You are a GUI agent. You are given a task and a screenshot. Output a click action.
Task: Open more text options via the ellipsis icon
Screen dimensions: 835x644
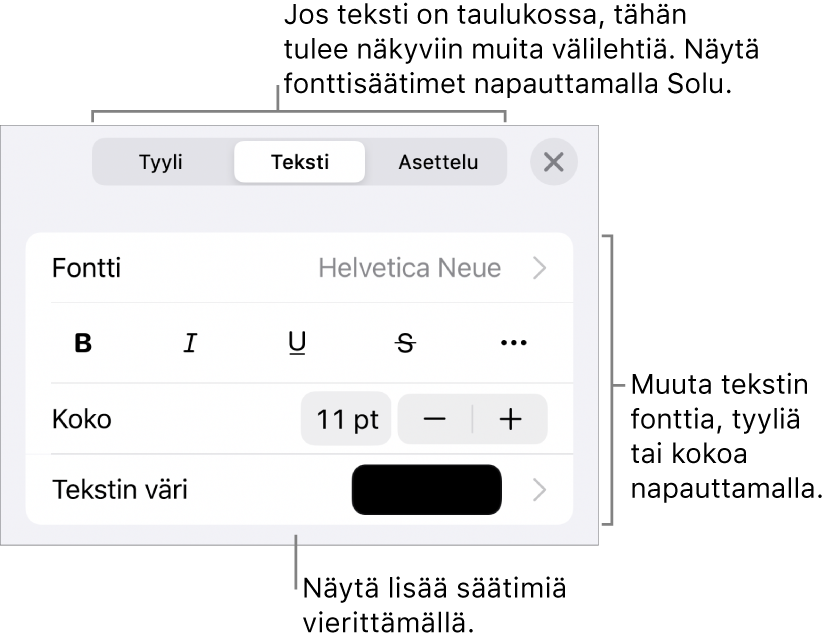[512, 343]
